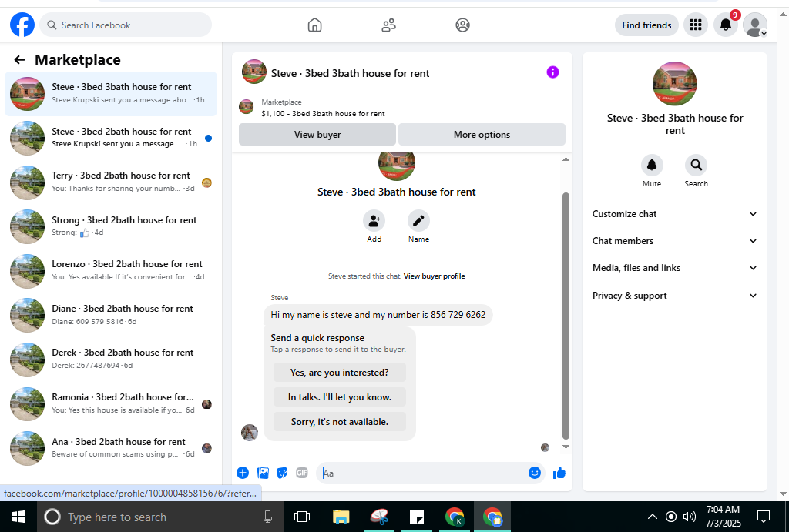Open File Explorer from the taskbar
Screen dimensions: 789x532
tap(341, 517)
